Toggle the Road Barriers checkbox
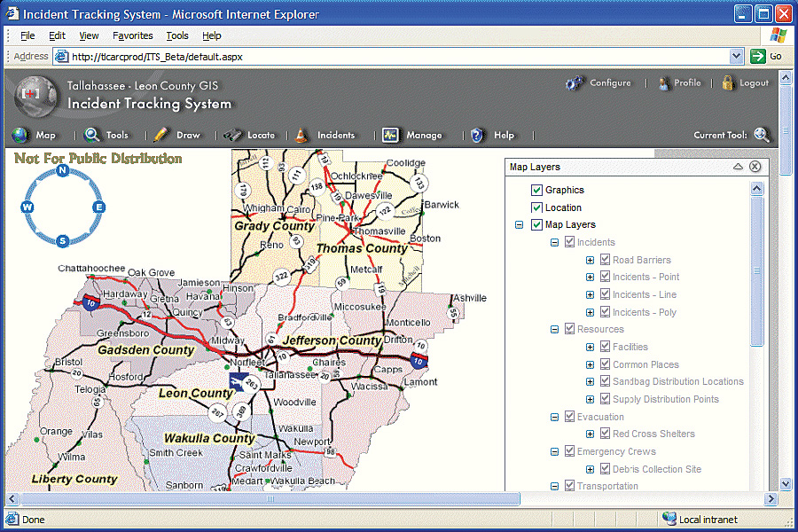The image size is (798, 532). point(605,260)
